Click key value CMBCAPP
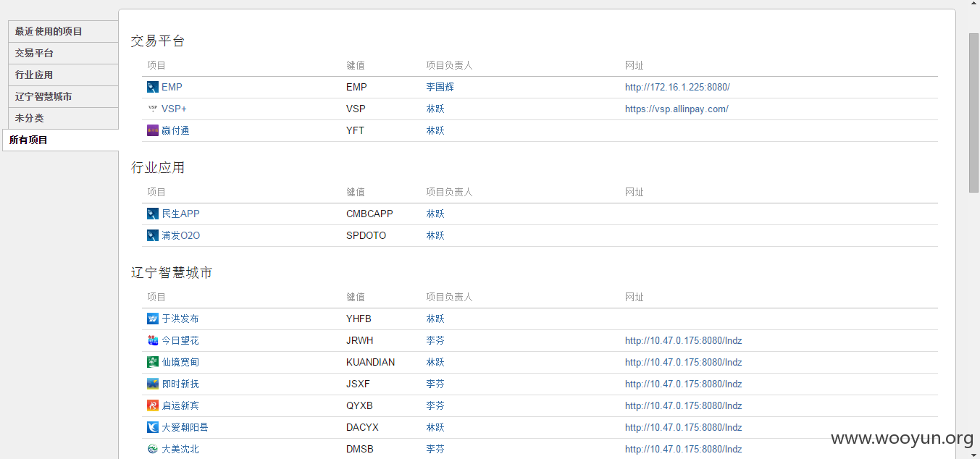The image size is (980, 459). coord(369,214)
